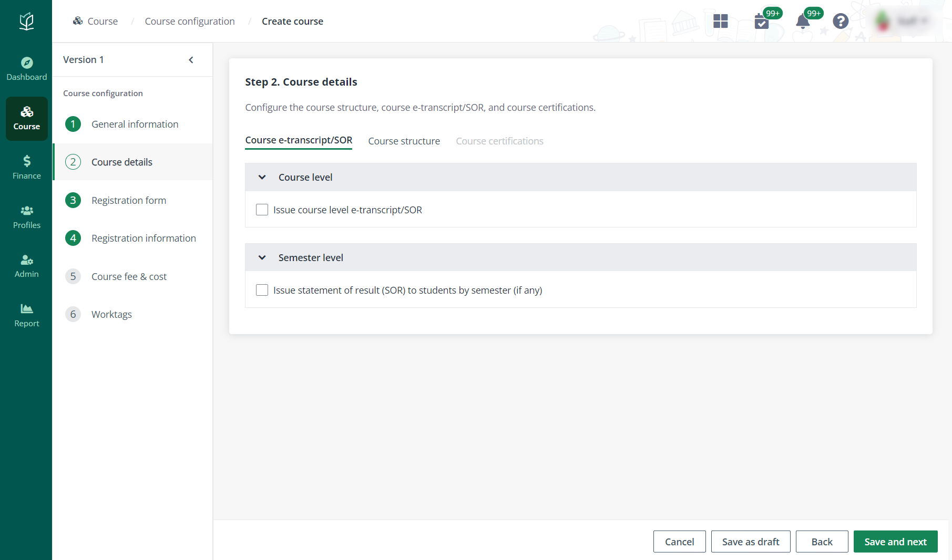
Task: Open the help question mark icon
Action: click(841, 21)
